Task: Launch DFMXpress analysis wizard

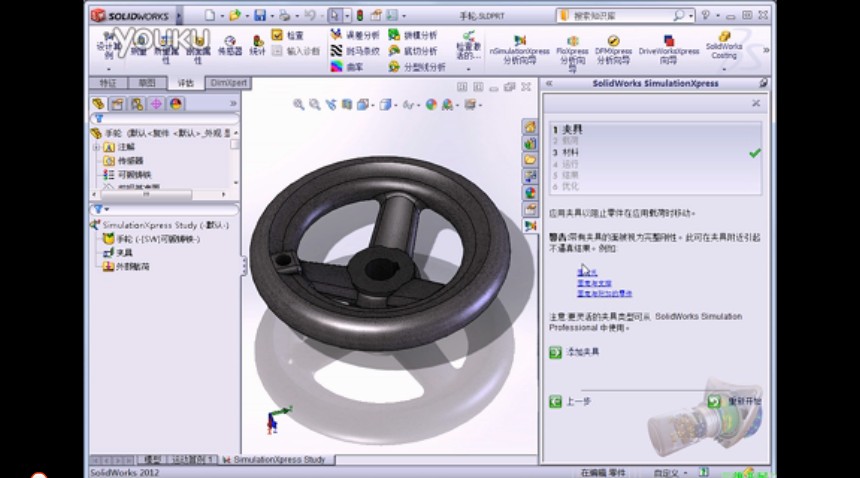Action: click(613, 49)
